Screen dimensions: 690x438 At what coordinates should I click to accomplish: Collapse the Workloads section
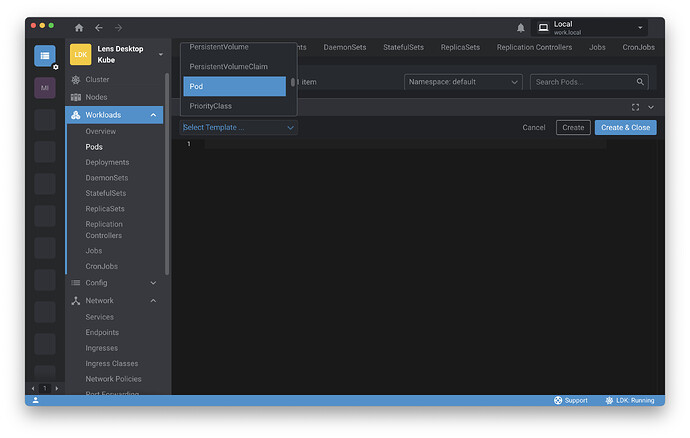point(153,115)
